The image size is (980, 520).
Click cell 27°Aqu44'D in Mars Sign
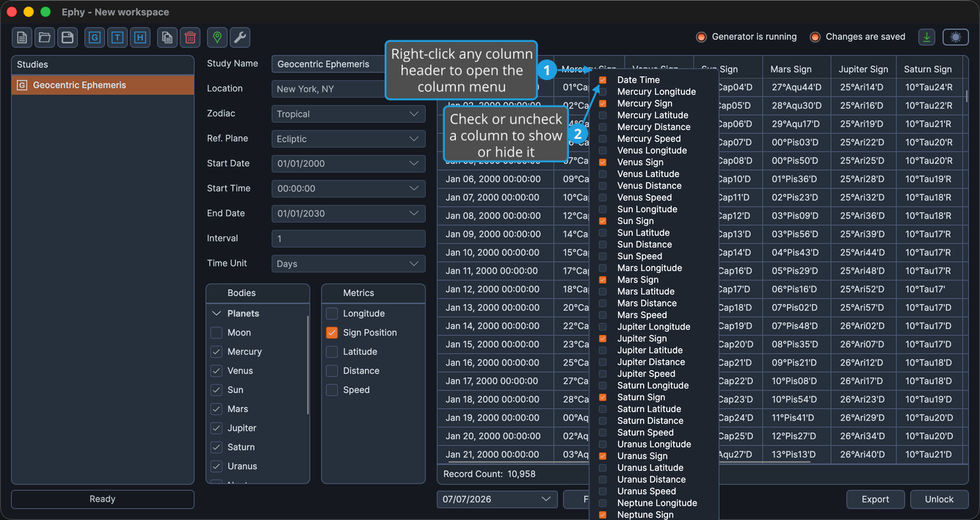coord(796,87)
